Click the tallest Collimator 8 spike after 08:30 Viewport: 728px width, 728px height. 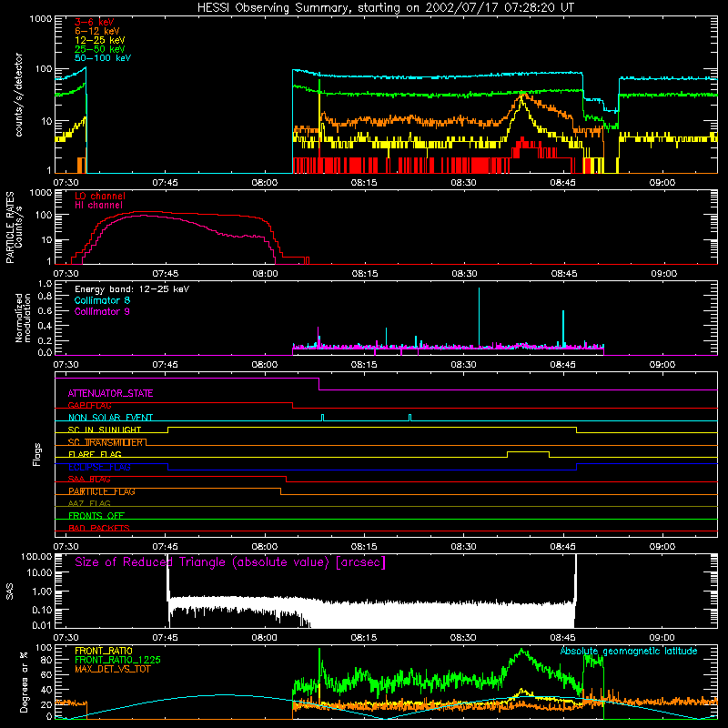click(x=480, y=318)
